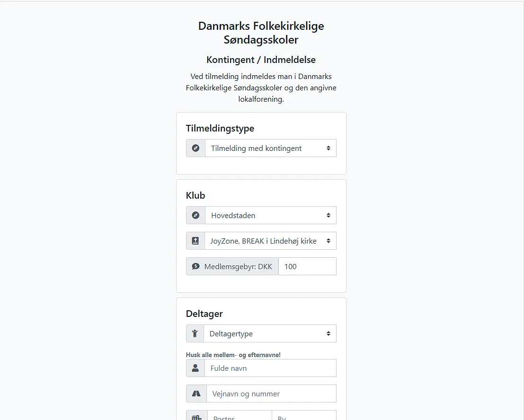Viewport: 524px width, 420px height.
Task: Open the JoyZone, BREAK i Lindehøj kirke dropdown
Action: pos(270,241)
